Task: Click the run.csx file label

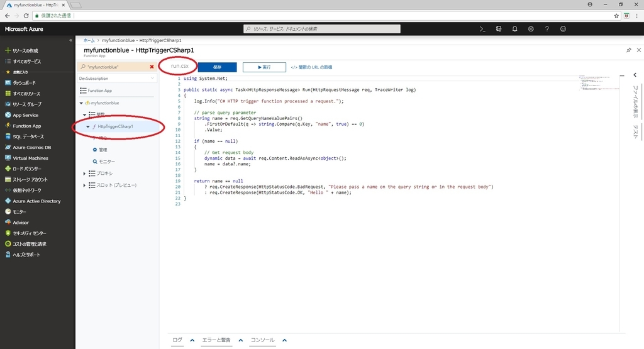Action: [x=179, y=65]
